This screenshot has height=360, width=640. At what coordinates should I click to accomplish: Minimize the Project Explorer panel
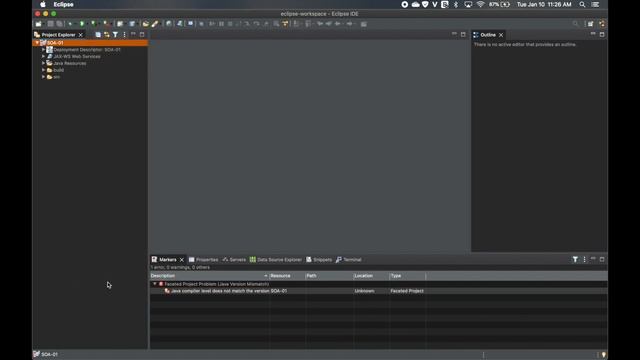click(x=133, y=34)
